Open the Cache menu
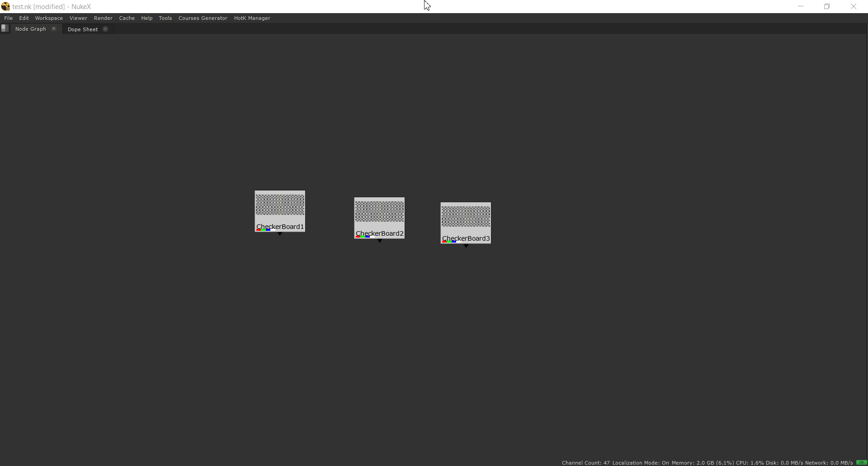The height and width of the screenshot is (466, 868). pos(127,18)
